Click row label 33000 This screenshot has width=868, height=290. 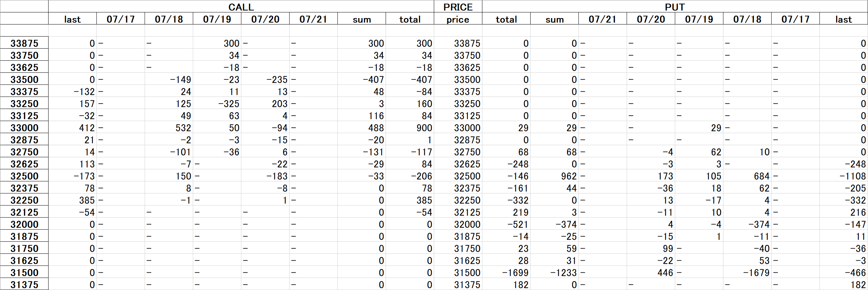[x=24, y=127]
